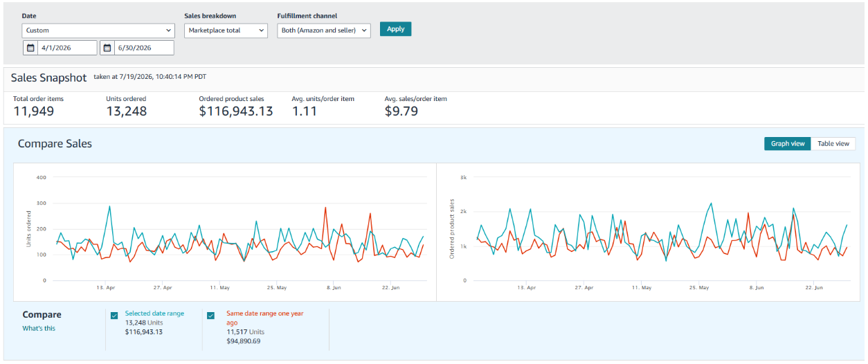This screenshot has height=364, width=868.
Task: Select the 6/30/2026 end date field
Action: coord(136,48)
